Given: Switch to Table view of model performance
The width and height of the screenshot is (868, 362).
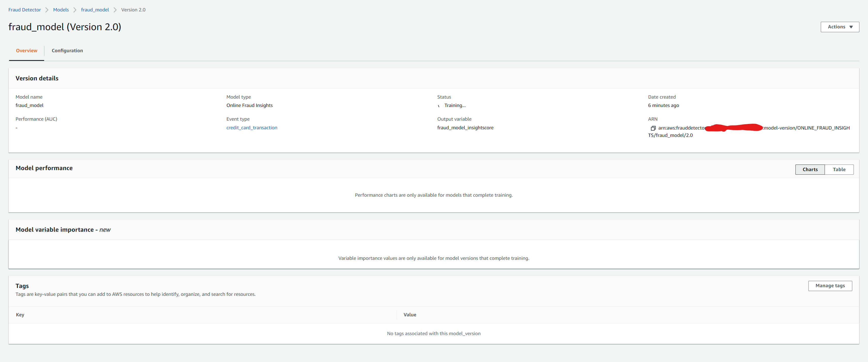Looking at the screenshot, I should [839, 169].
